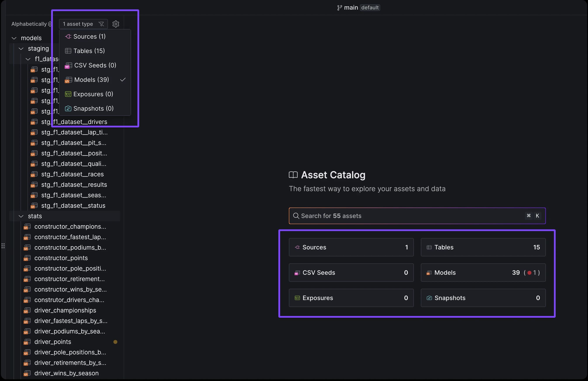This screenshot has width=588, height=381.
Task: Click the settings gear icon in filter bar
Action: point(115,24)
